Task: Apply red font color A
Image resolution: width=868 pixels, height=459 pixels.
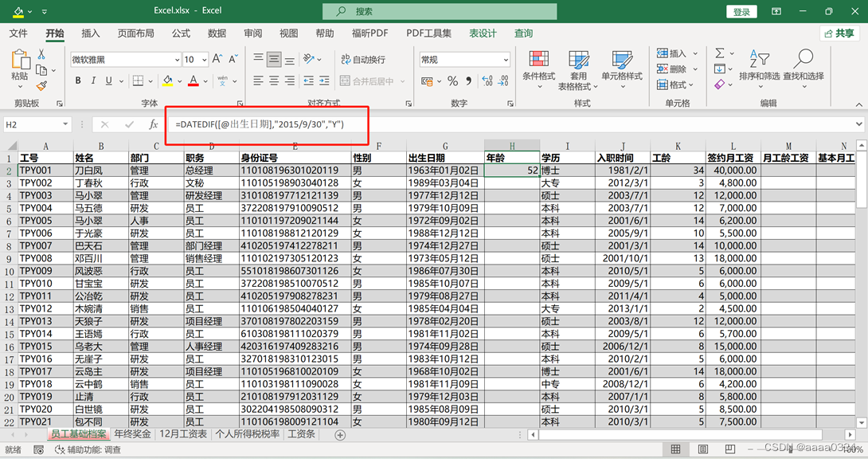Action: tap(194, 80)
